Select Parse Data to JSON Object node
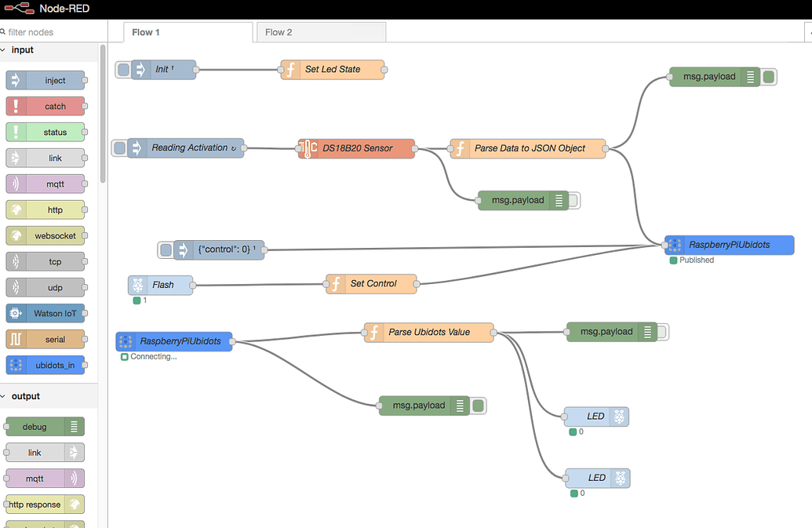Image resolution: width=812 pixels, height=528 pixels. [x=528, y=148]
